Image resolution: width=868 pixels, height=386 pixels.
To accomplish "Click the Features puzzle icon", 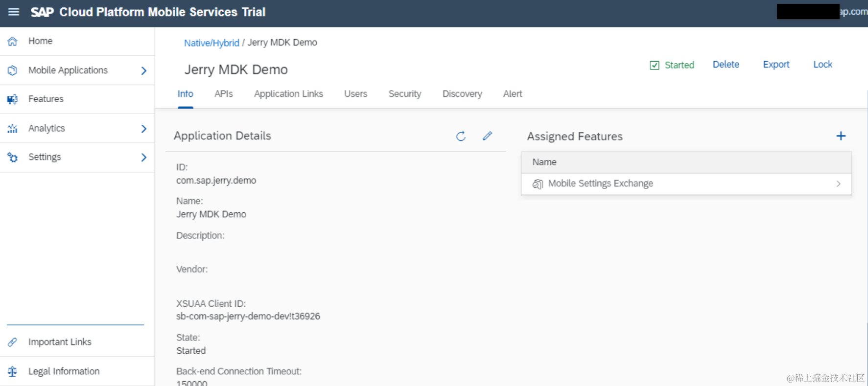I will pos(13,99).
